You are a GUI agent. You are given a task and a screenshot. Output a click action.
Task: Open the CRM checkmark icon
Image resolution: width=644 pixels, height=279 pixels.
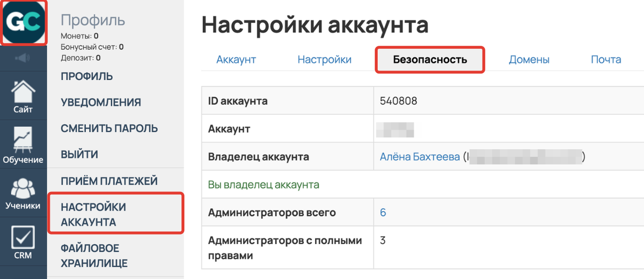click(x=24, y=243)
